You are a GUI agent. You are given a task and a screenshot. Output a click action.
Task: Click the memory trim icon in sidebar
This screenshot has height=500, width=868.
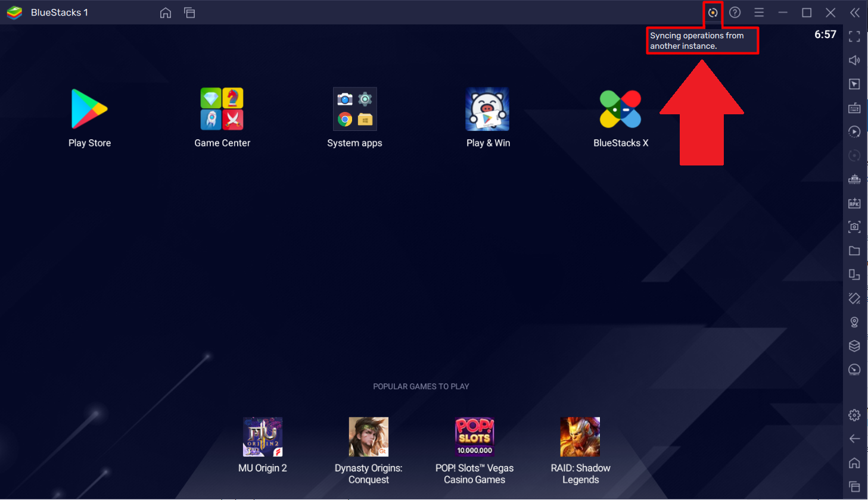tap(854, 179)
